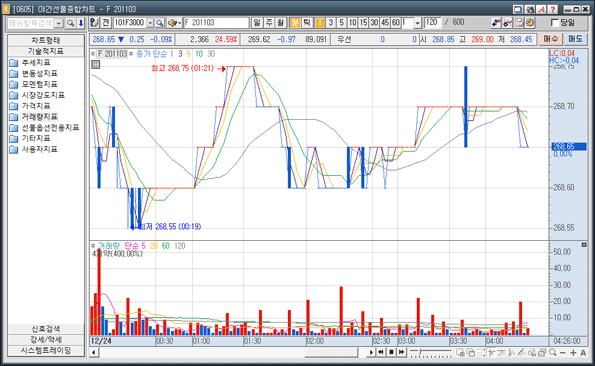This screenshot has width=595, height=366.
Task: Click the plus zoom-in icon at bottom
Action: (573, 353)
